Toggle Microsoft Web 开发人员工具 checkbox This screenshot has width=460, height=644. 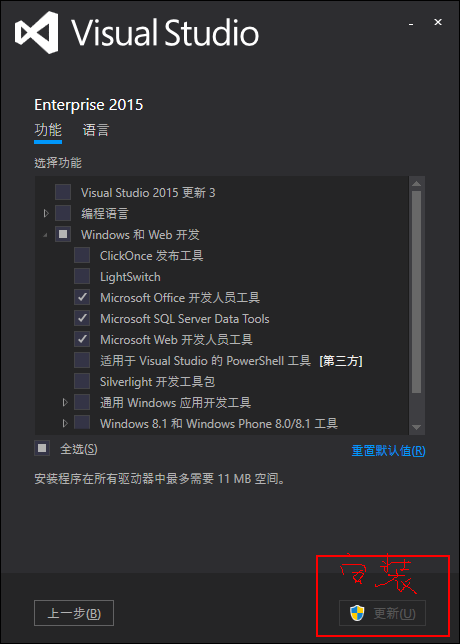pos(82,339)
